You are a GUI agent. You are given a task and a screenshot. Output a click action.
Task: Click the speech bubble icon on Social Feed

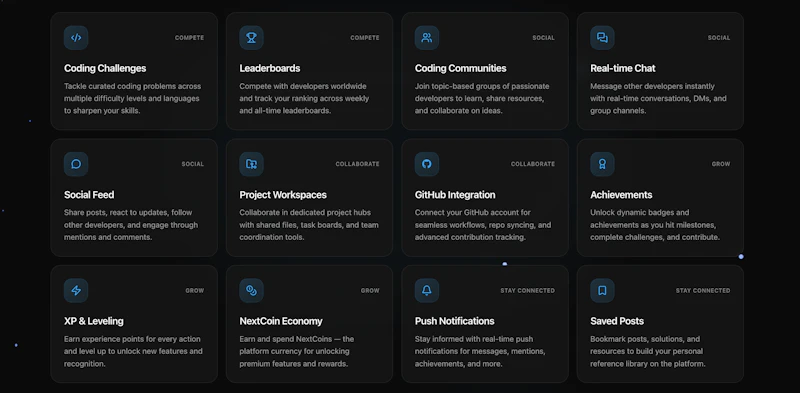coord(76,164)
